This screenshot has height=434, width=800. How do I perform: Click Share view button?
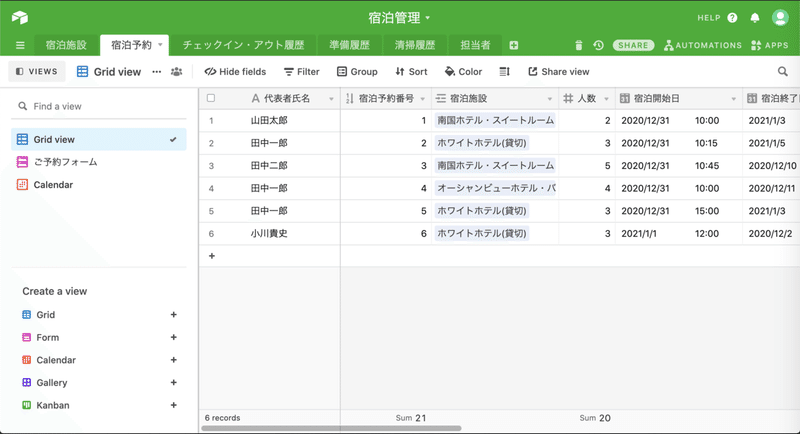point(559,72)
